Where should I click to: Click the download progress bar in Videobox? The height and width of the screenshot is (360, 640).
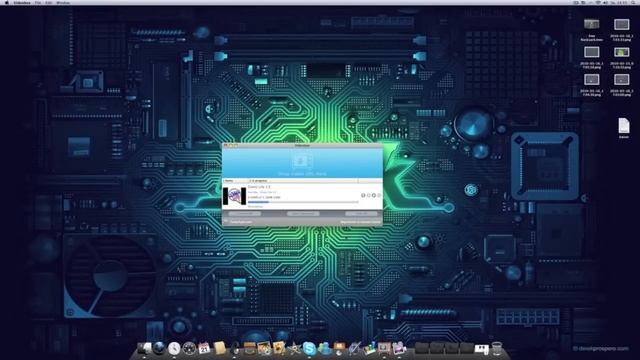click(x=302, y=202)
